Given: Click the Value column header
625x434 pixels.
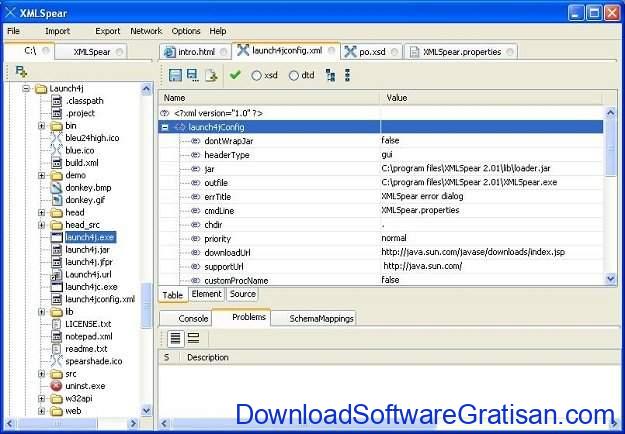Looking at the screenshot, I should tap(491, 98).
